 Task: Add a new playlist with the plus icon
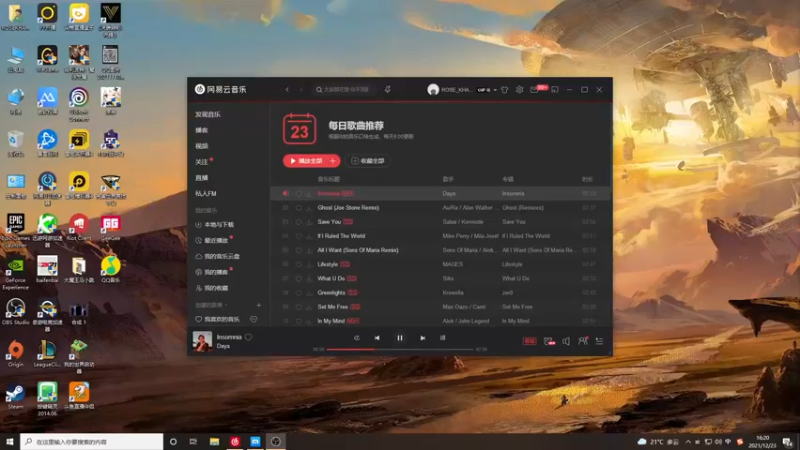pos(259,305)
